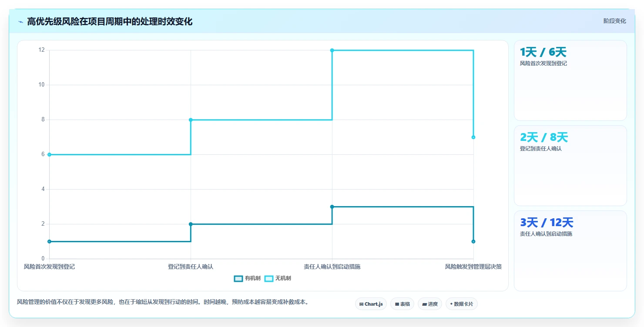Click the 阶段变化 label in header

(x=615, y=21)
